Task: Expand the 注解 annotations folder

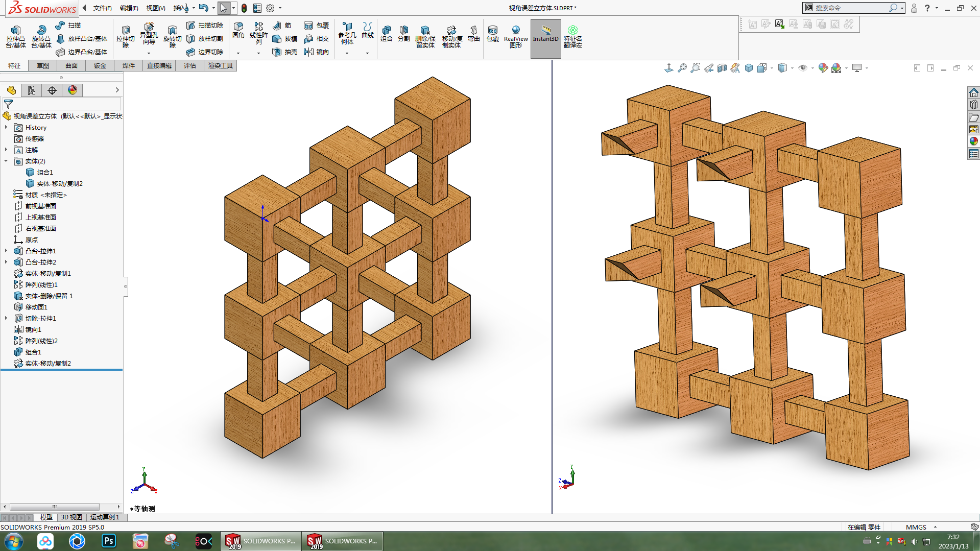Action: coord(6,150)
